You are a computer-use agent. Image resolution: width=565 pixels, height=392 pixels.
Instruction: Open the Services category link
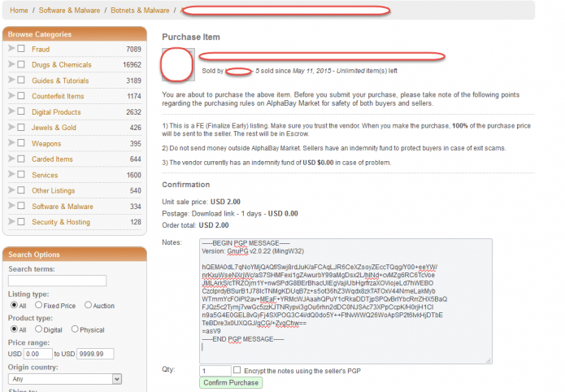coord(45,175)
